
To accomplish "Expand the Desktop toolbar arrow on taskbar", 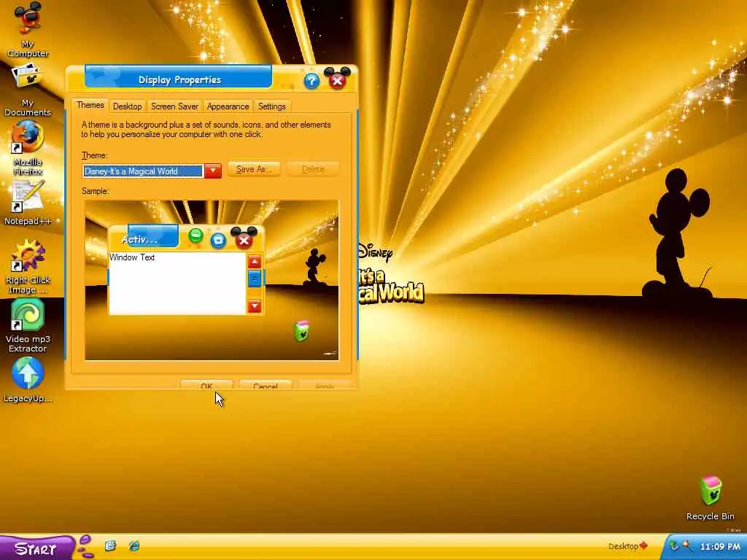I will pyautogui.click(x=643, y=545).
